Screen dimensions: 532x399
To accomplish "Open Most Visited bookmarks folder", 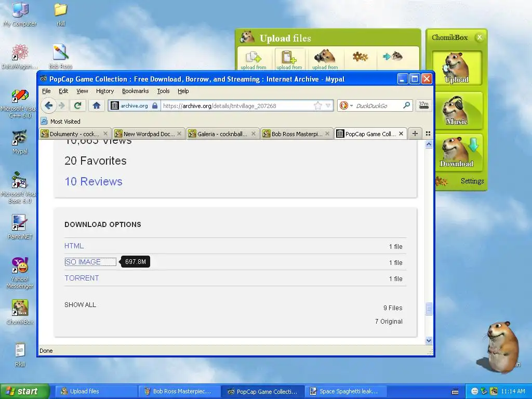I will click(x=61, y=121).
